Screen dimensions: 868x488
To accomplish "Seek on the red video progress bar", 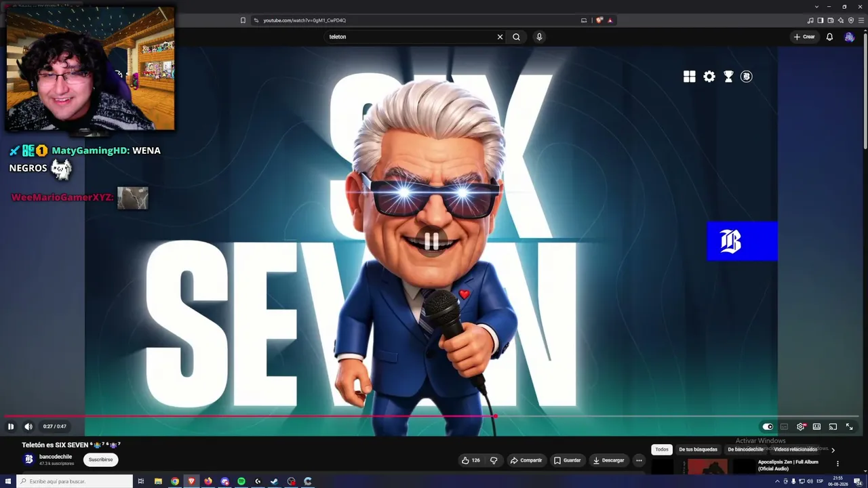I will 250,416.
